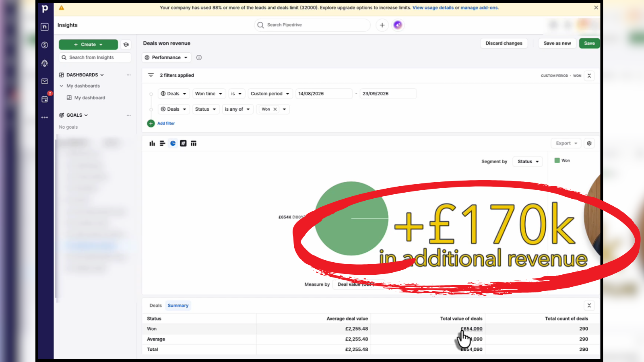This screenshot has width=644, height=362.
Task: Switch to scorecard view
Action: (x=183, y=143)
